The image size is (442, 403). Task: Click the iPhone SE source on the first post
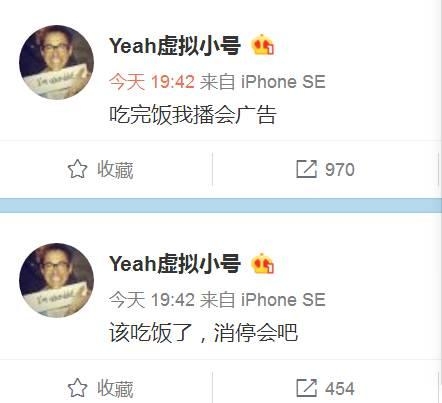pos(283,82)
